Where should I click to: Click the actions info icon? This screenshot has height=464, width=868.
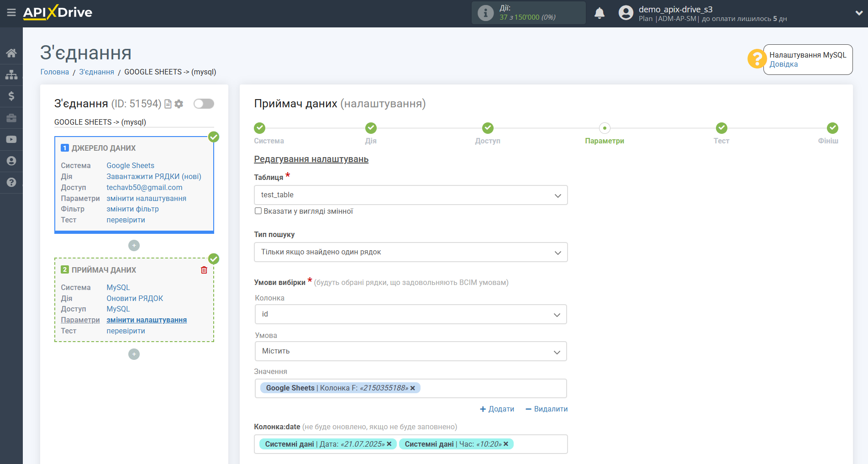pos(485,13)
